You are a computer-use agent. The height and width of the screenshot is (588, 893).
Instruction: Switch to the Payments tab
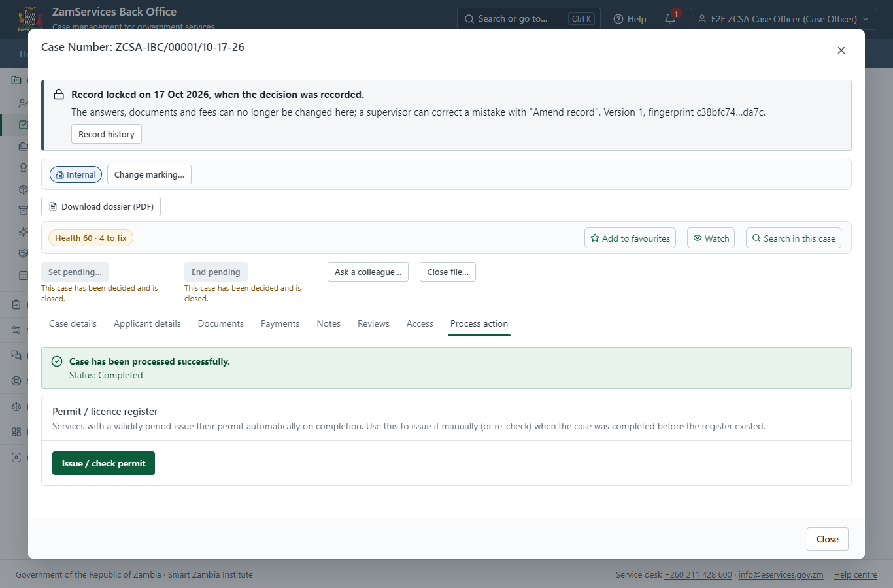[x=280, y=323]
